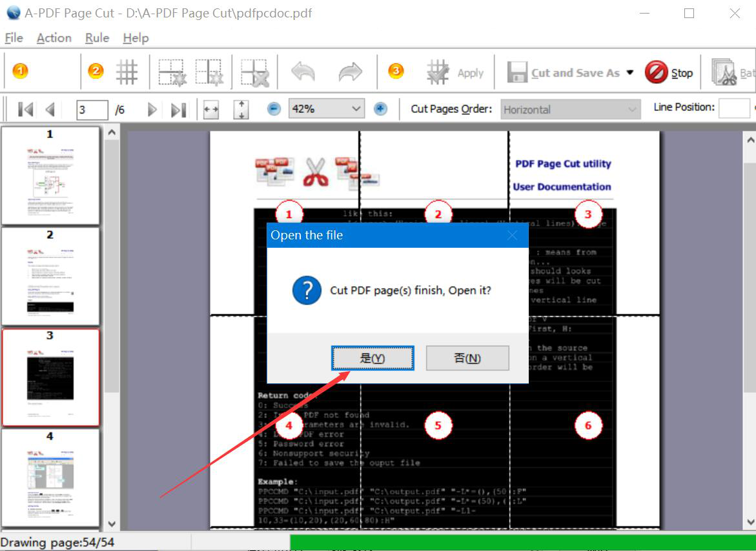Zoom in with the plus icon
The width and height of the screenshot is (756, 551).
[x=380, y=109]
